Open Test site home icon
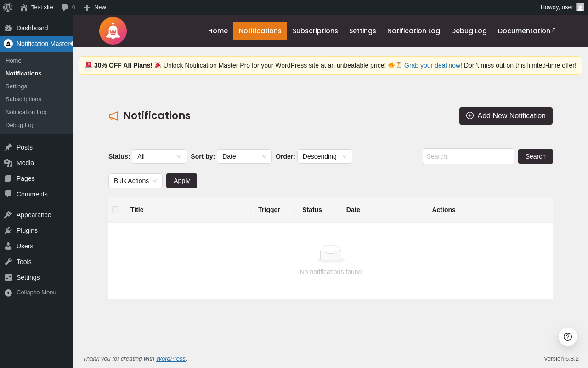Image resolution: width=588 pixels, height=368 pixels. (24, 7)
